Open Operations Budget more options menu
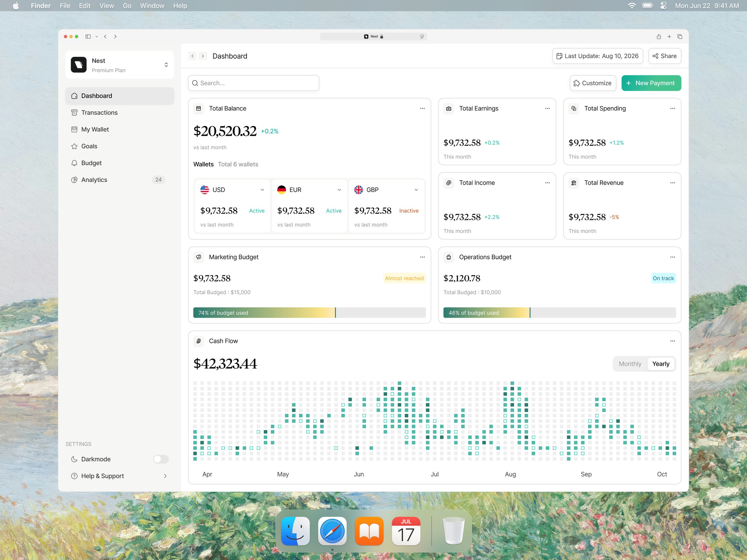The image size is (747, 560). (672, 257)
